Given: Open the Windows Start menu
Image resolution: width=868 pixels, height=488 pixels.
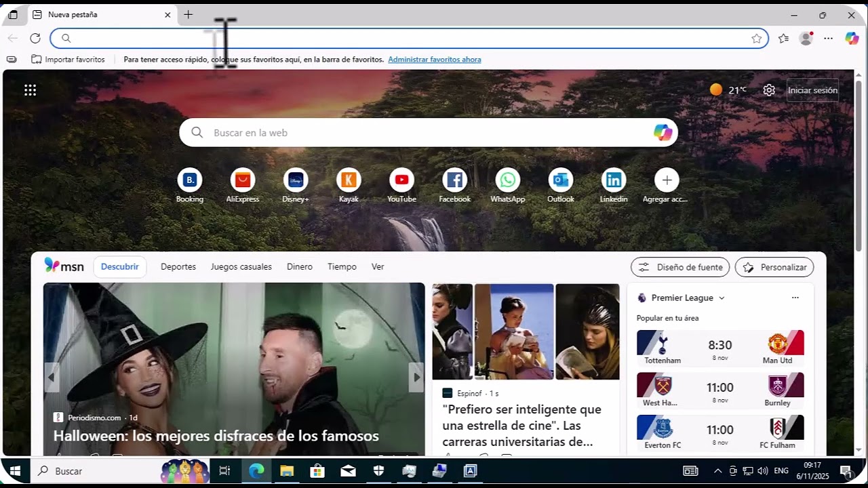Looking at the screenshot, I should (15, 471).
